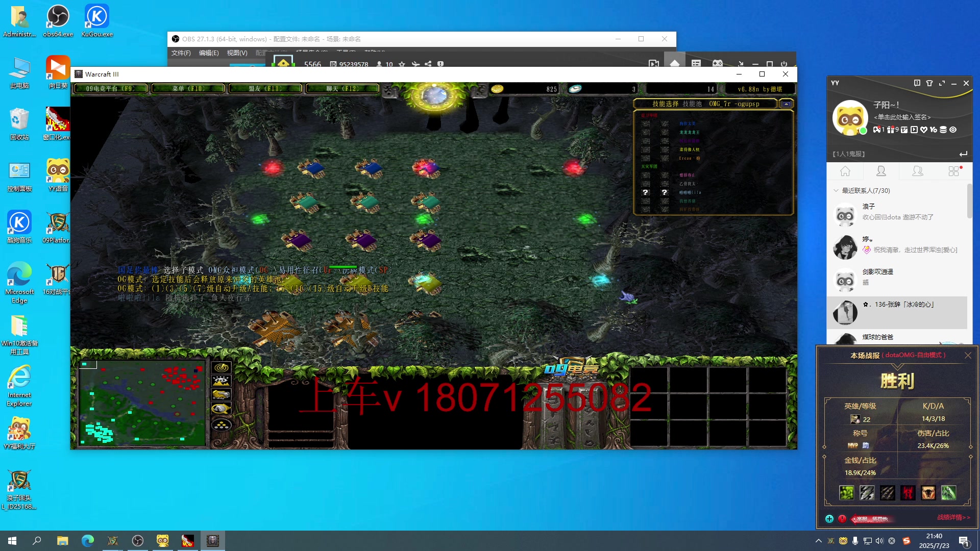
Task: Click the red rune skill icon
Action: (x=908, y=493)
